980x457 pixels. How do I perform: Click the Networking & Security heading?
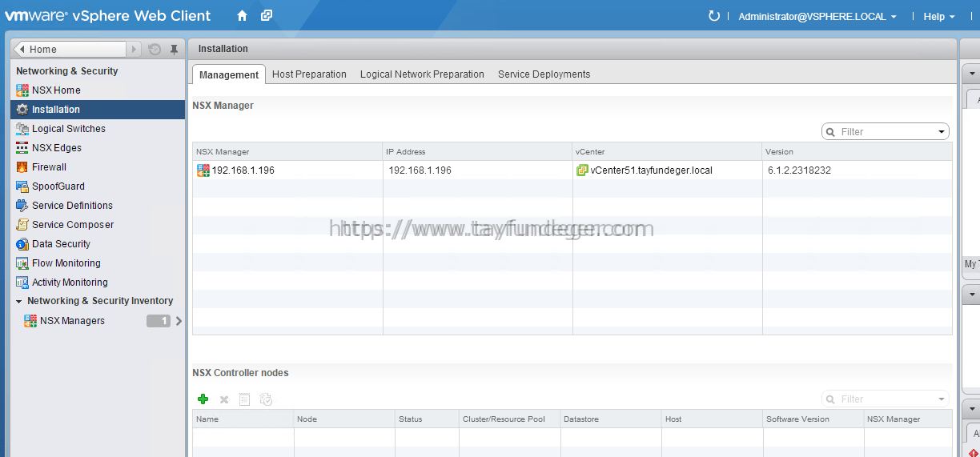(67, 71)
